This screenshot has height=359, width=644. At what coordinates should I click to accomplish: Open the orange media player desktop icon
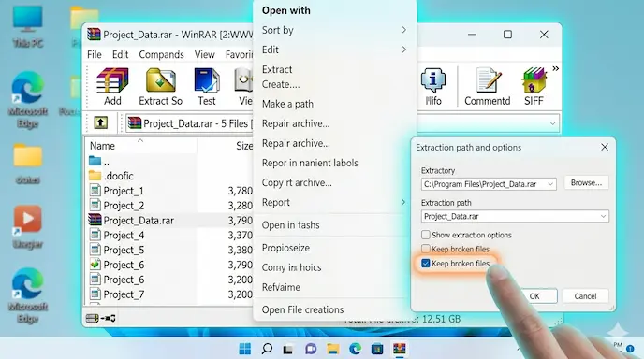tap(27, 227)
